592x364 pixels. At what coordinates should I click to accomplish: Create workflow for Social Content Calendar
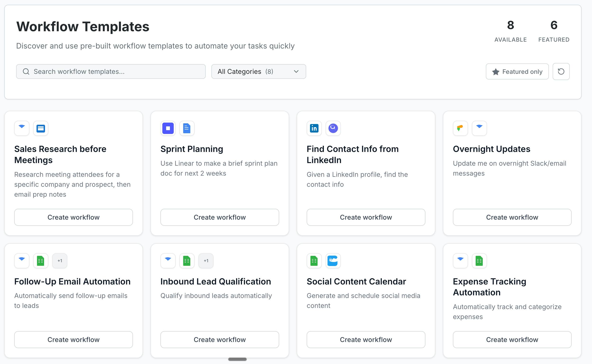(366, 339)
